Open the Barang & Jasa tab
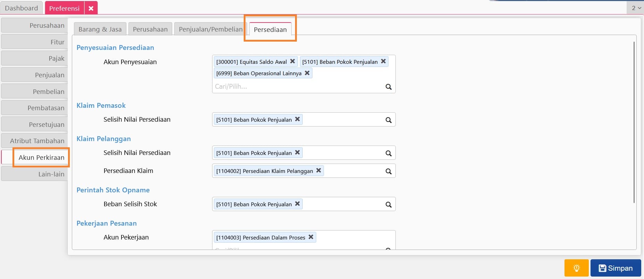 pyautogui.click(x=100, y=29)
